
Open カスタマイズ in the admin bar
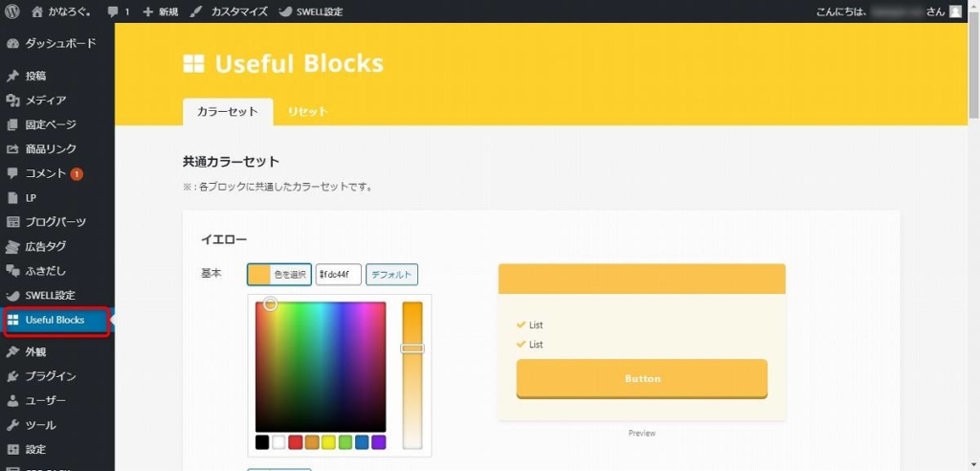[x=229, y=11]
